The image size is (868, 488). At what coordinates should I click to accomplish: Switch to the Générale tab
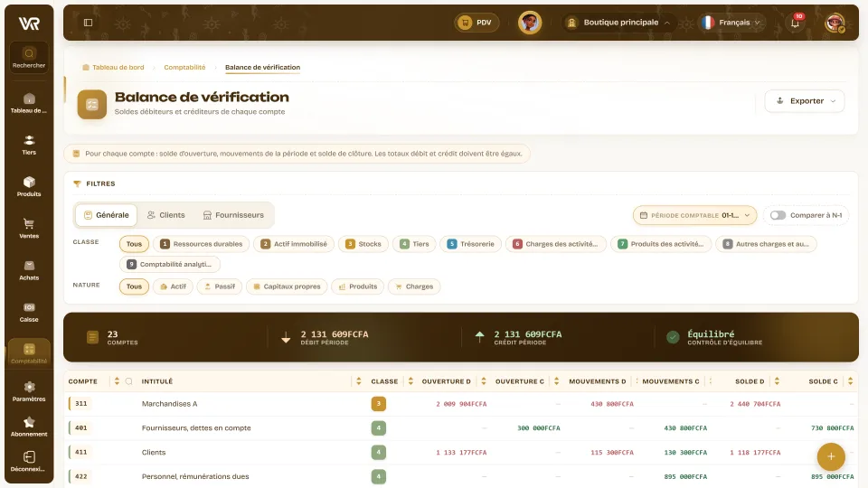(x=107, y=215)
